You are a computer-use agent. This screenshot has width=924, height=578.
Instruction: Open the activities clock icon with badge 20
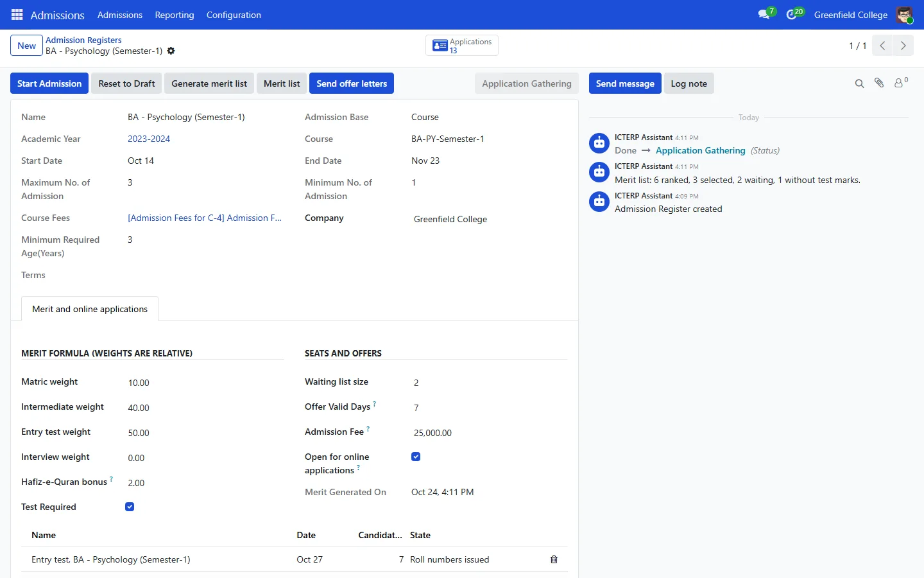point(794,14)
